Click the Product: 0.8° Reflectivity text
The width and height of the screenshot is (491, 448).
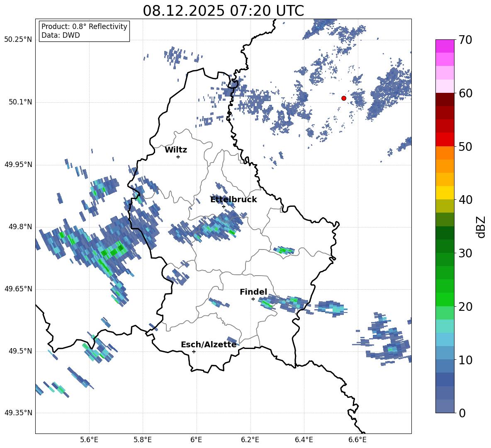pos(84,27)
